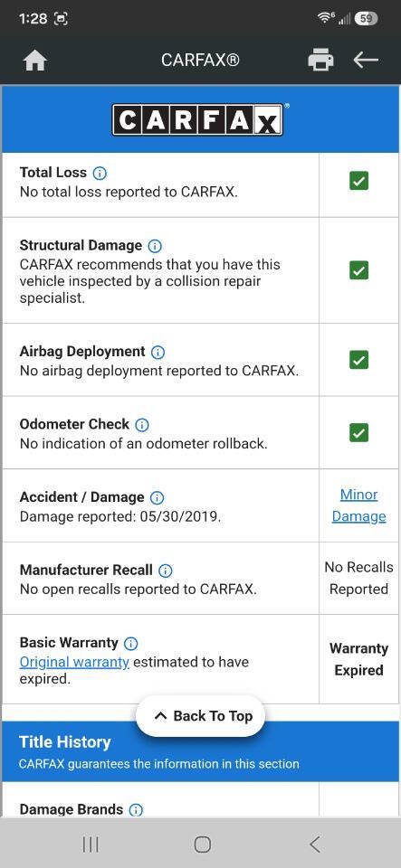Tap the Android home navigation button

[202, 844]
